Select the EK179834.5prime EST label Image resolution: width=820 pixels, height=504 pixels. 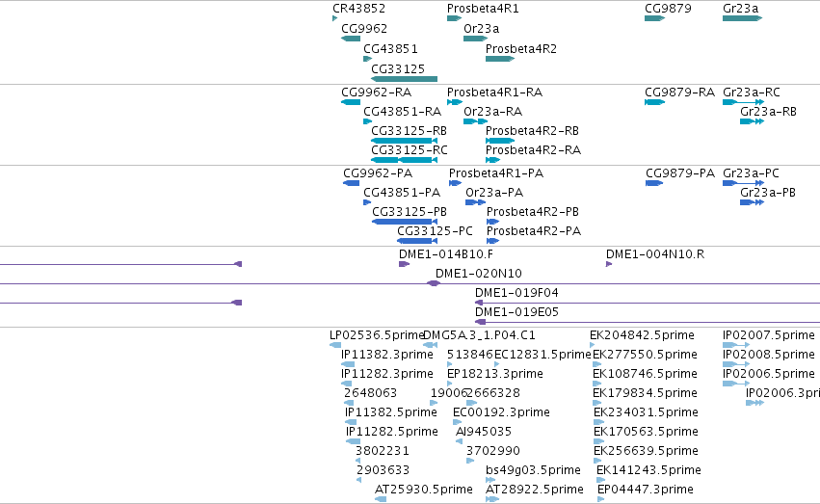point(645,394)
